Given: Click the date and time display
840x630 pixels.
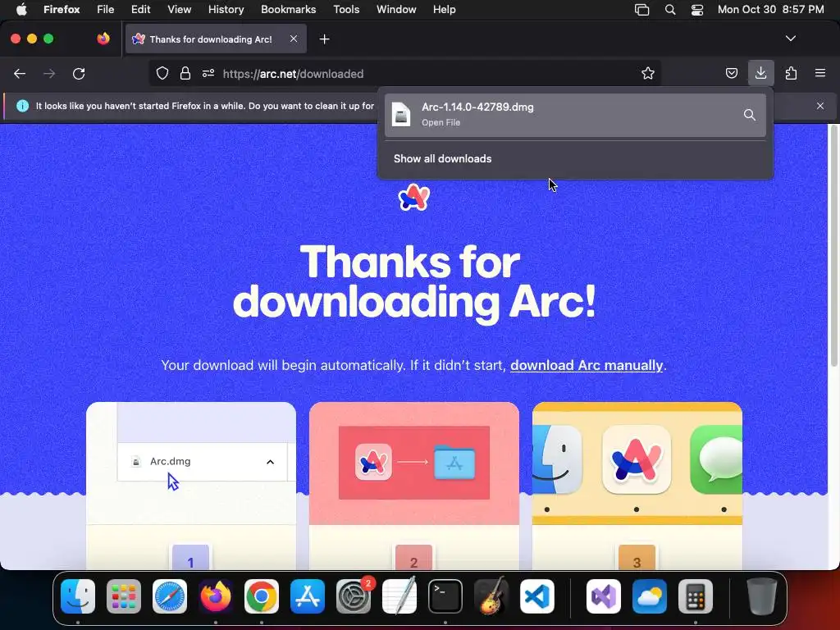Looking at the screenshot, I should [x=770, y=9].
